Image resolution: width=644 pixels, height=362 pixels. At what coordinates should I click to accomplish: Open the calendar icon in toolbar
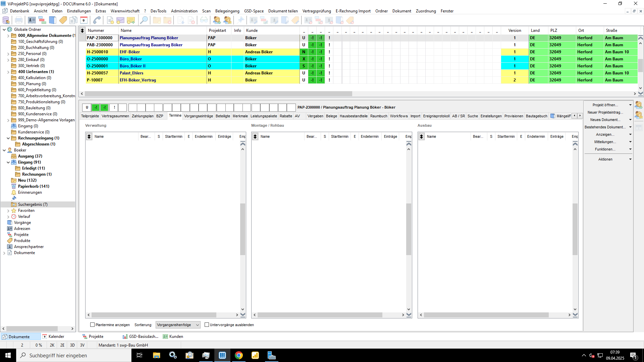[84, 20]
